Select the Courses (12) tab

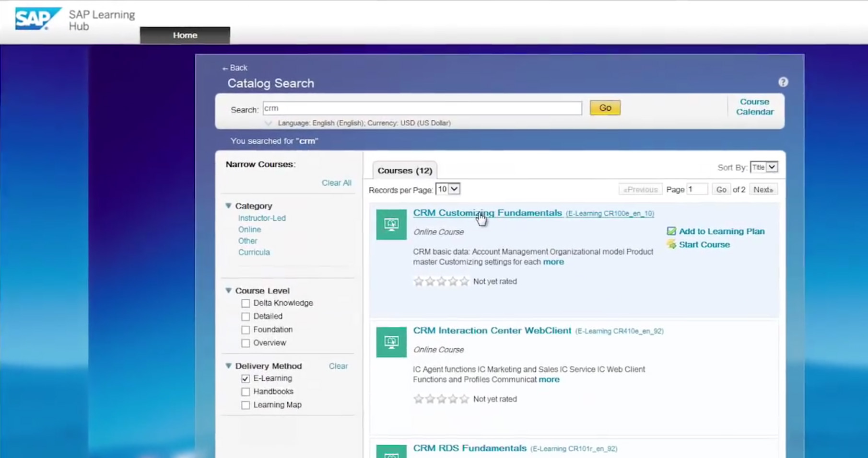click(405, 171)
